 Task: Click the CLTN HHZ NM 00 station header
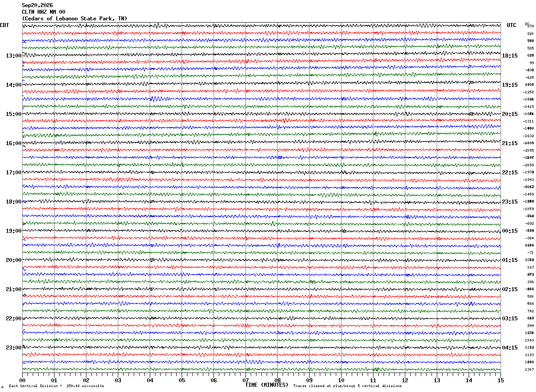click(43, 12)
